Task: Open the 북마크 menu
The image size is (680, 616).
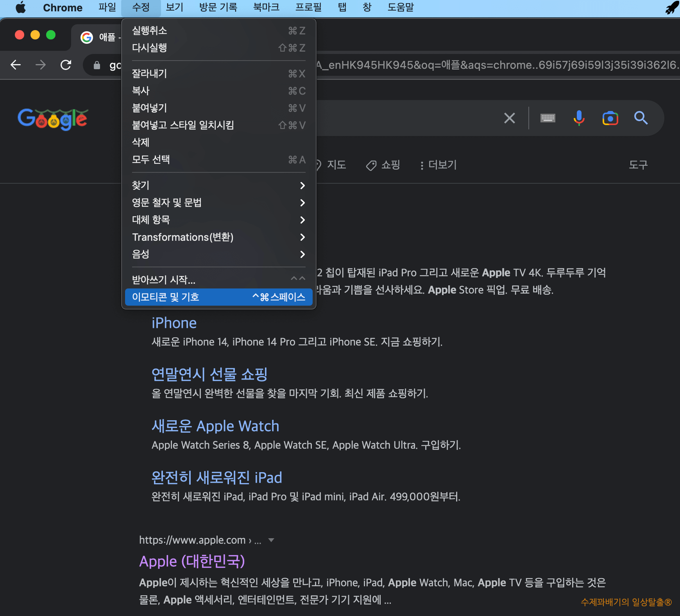Action: (x=266, y=7)
